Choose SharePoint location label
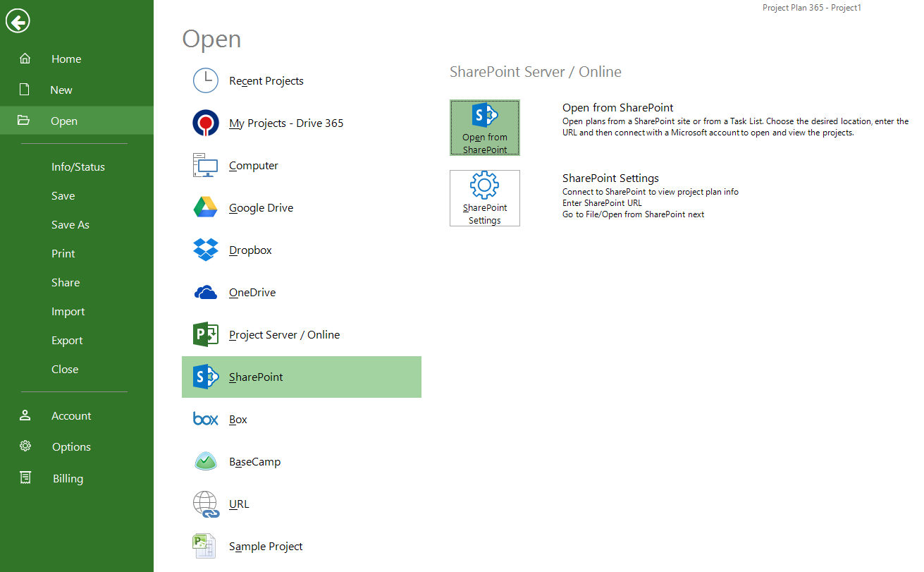 point(256,377)
